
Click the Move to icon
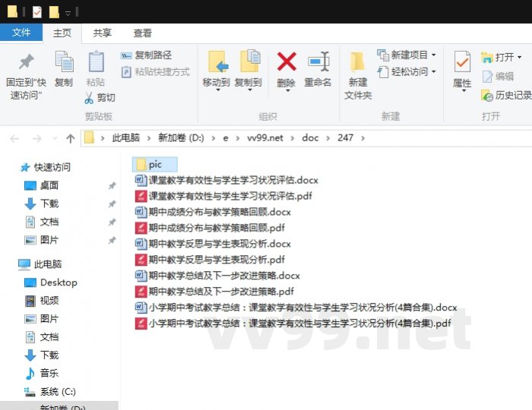pyautogui.click(x=218, y=61)
